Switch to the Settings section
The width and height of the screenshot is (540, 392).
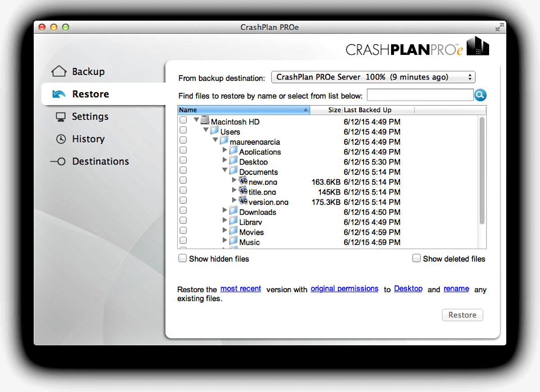coord(90,116)
